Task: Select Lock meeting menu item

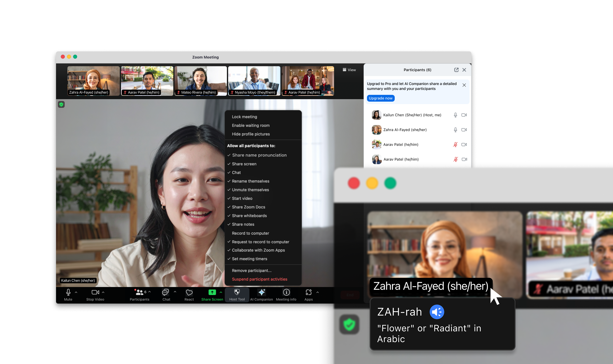Action: 244,117
